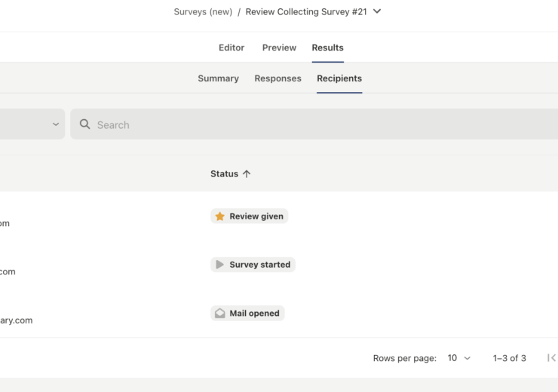Sort by the Status column header
558x392 pixels.
coord(224,173)
